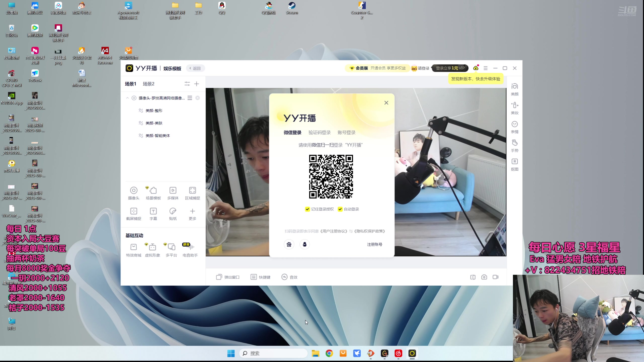Open the 虚拟形象 virtual avatar feature

[152, 250]
